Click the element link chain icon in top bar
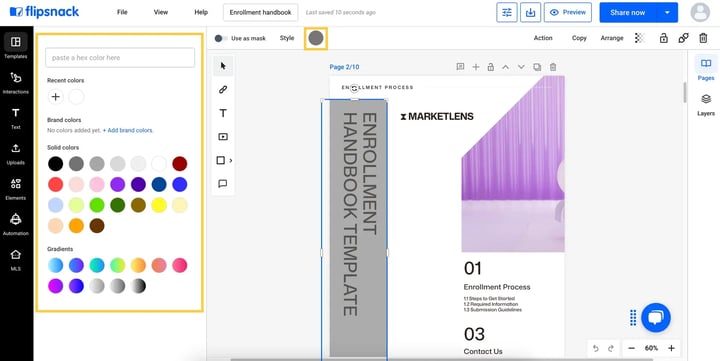Screen dimensions: 720x361 click(x=683, y=38)
